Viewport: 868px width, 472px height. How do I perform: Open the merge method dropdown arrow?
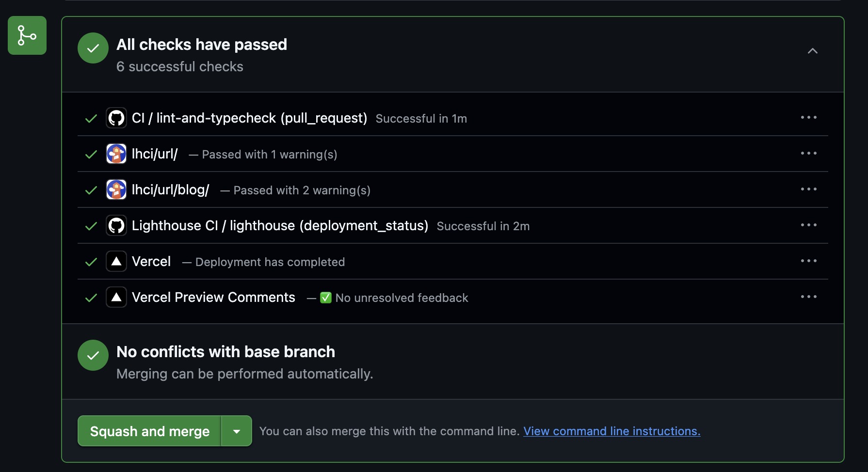[x=237, y=431]
